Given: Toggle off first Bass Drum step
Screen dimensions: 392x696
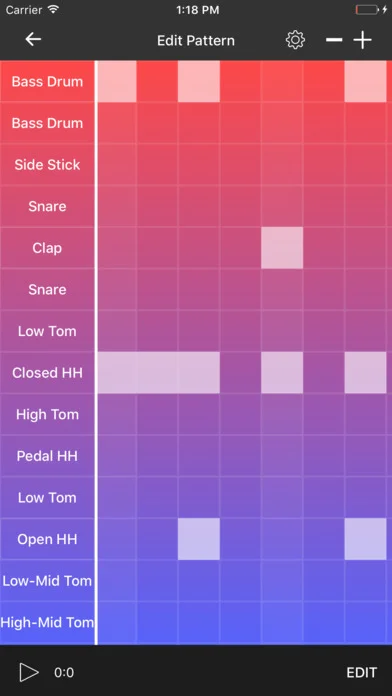Looking at the screenshot, I should [x=117, y=82].
